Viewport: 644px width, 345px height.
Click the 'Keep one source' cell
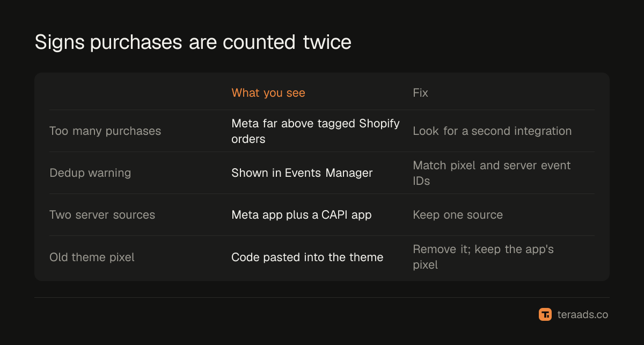(458, 215)
